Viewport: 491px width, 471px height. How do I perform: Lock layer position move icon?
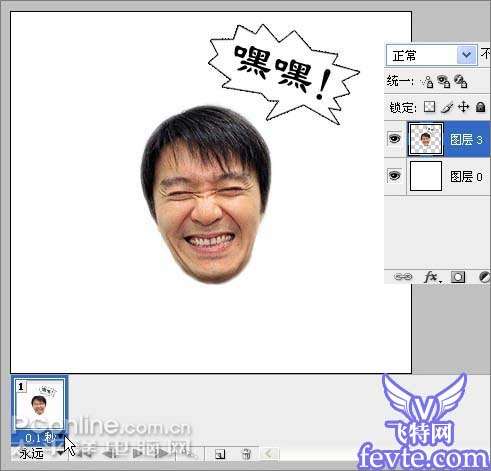tap(463, 107)
